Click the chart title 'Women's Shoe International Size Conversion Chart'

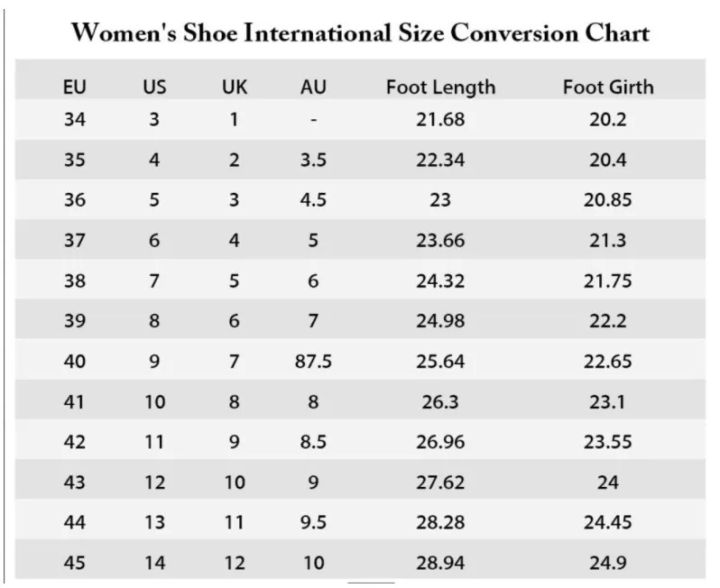tap(361, 33)
